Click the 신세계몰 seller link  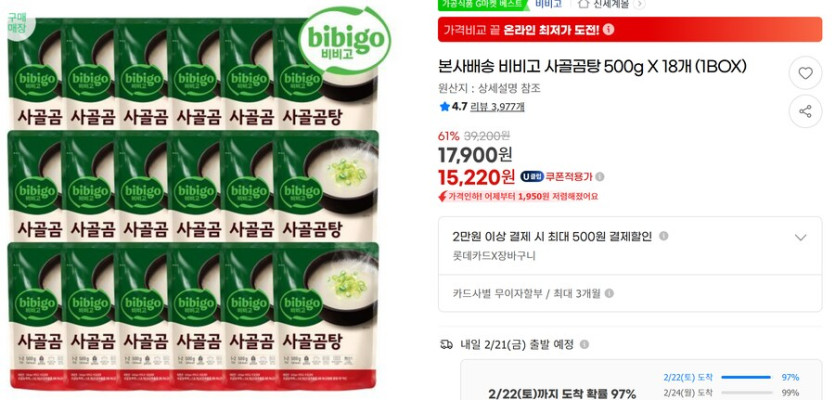coord(611,4)
